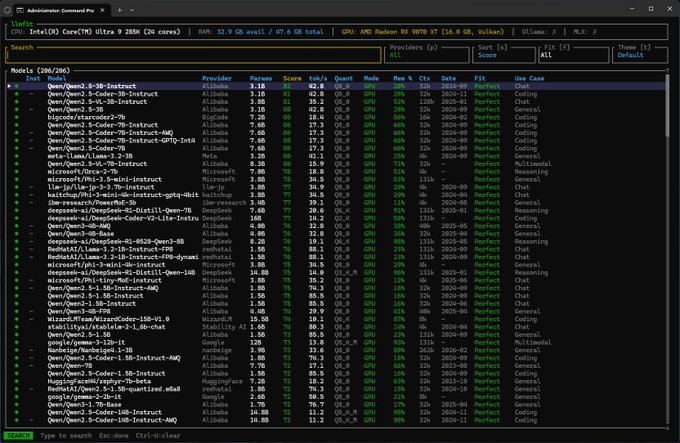The width and height of the screenshot is (680, 443).
Task: Click the Quant column header
Action: pos(343,78)
